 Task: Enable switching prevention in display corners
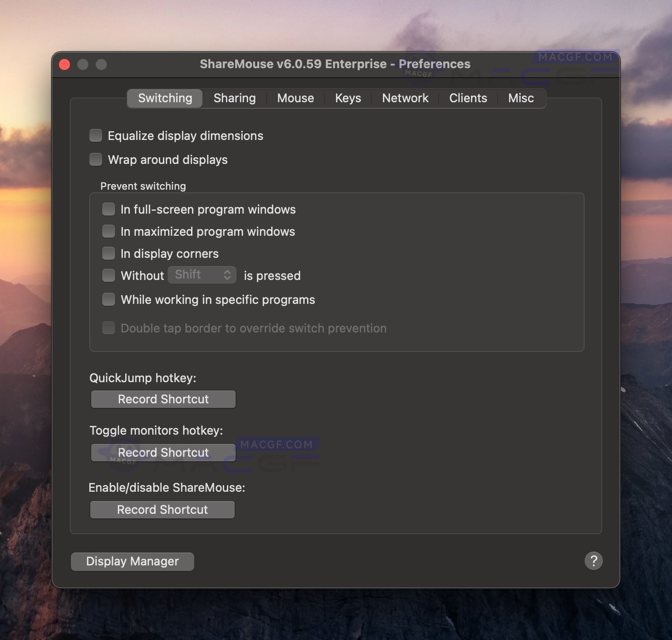[x=108, y=253]
